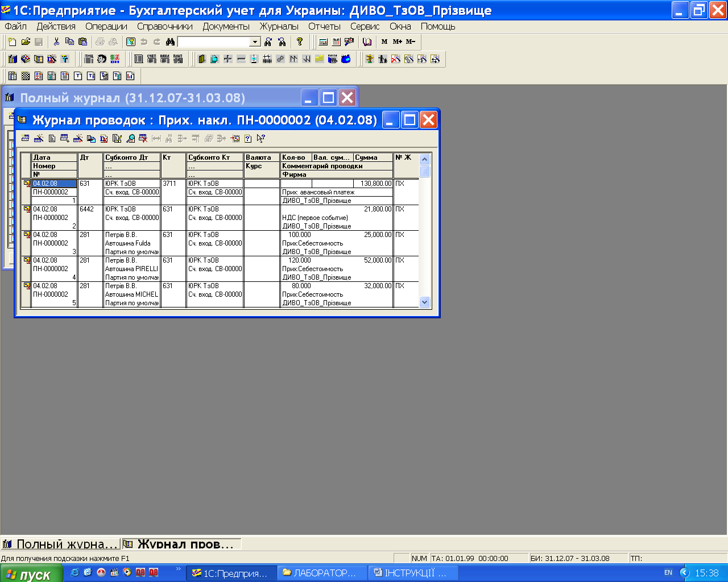Open the ІНСТРУКЦІЇ taskbar Word document button
Screen dimensions: 728x582
(x=413, y=573)
